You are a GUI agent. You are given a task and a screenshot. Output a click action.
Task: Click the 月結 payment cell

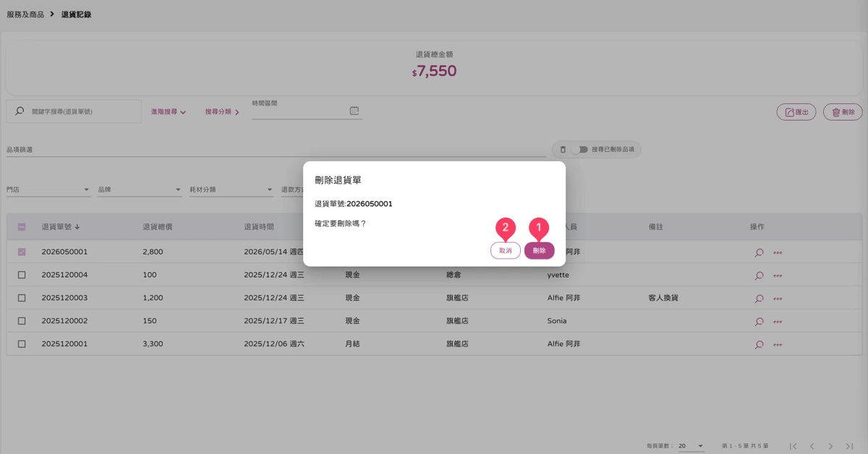tap(352, 344)
